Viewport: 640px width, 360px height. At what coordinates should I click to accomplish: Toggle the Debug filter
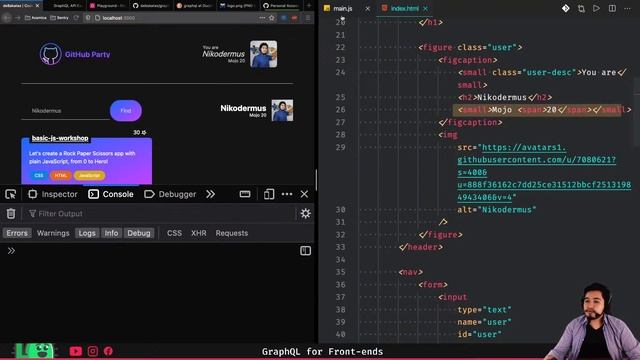click(139, 233)
